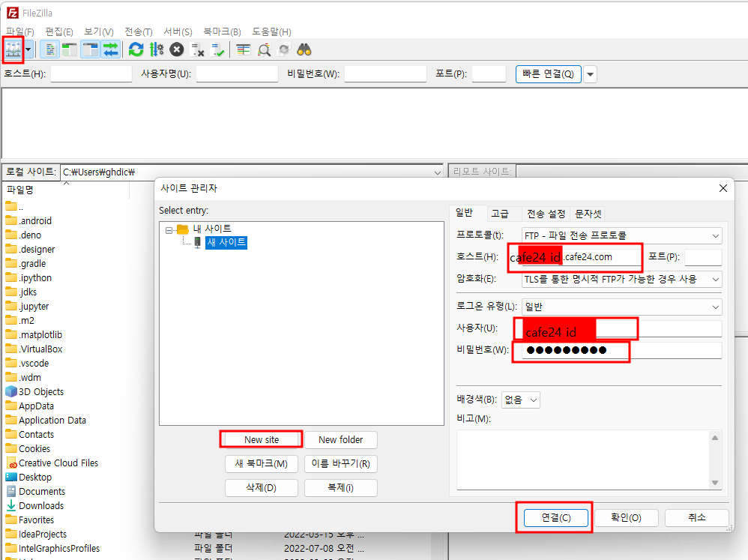
Task: Select the 내 사이트 folder
Action: [212, 229]
